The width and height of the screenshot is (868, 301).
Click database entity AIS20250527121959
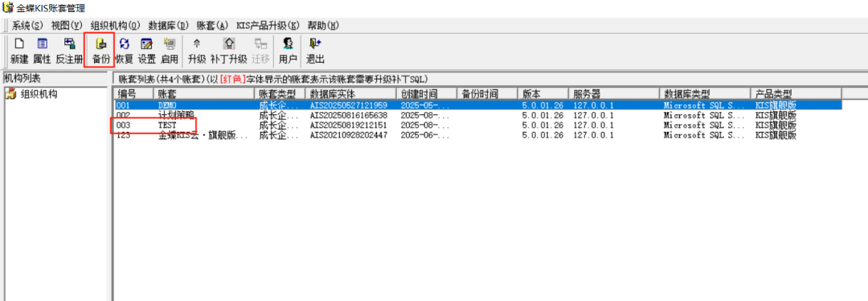(x=348, y=105)
